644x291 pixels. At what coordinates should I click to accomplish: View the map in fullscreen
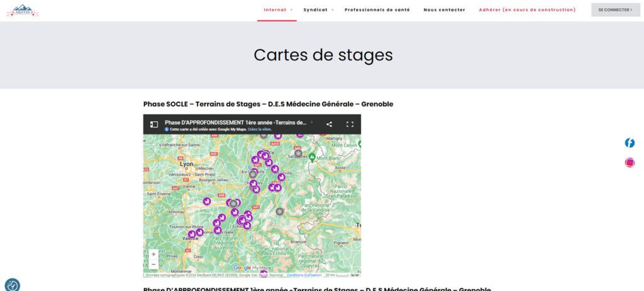[x=350, y=124]
